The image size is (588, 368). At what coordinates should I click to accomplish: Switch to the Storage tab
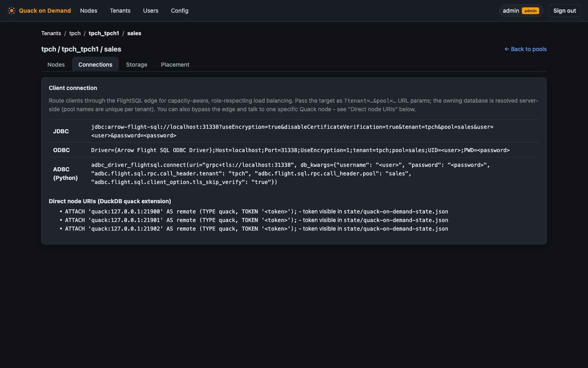pyautogui.click(x=136, y=65)
